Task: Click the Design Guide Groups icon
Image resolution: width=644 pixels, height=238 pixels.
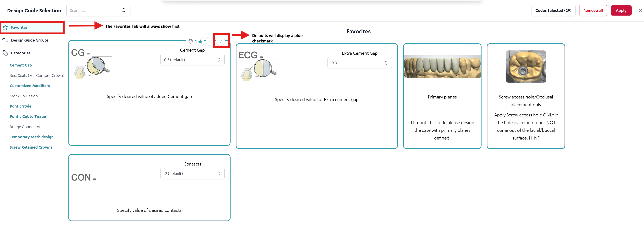Action: coord(5,40)
